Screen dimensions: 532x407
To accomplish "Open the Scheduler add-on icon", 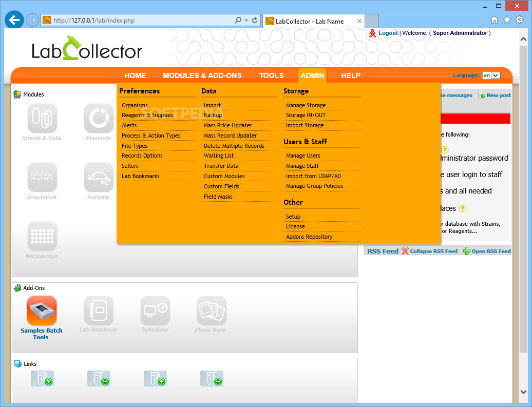I will 155,311.
